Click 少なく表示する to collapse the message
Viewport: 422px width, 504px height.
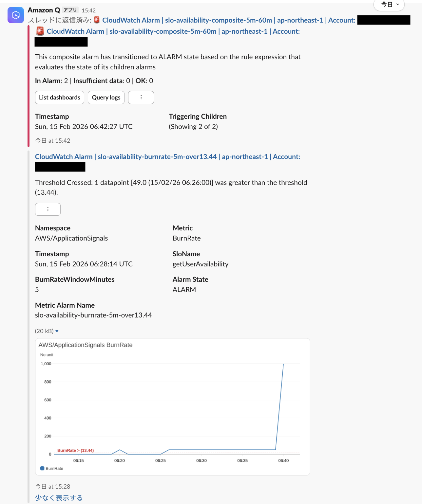click(59, 497)
